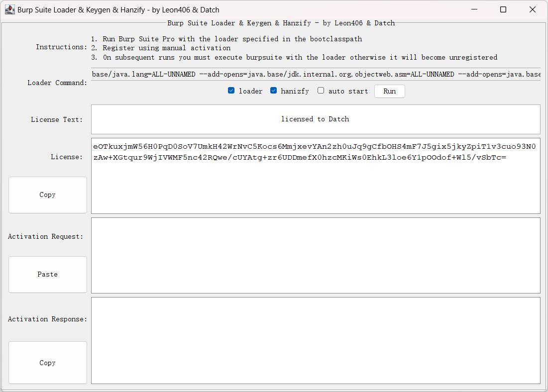Enable the auto start checkbox
548x392 pixels.
pyautogui.click(x=321, y=91)
